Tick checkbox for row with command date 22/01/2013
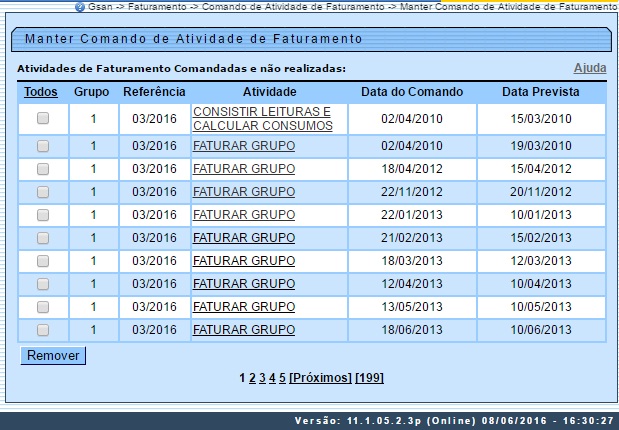This screenshot has width=619, height=430. (x=43, y=215)
